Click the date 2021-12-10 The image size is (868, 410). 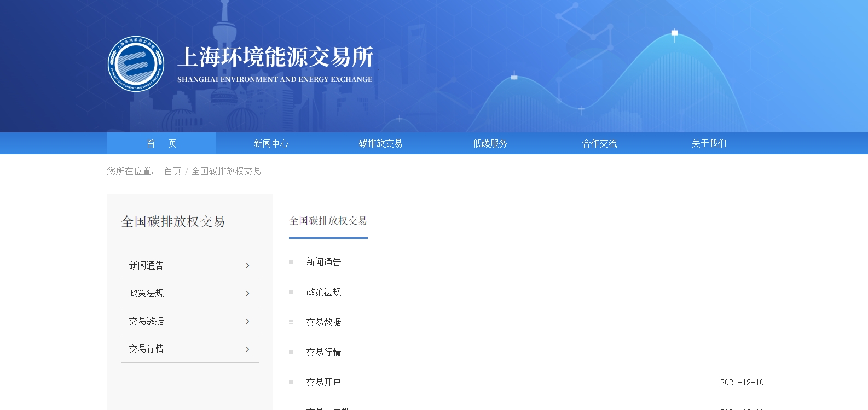742,383
